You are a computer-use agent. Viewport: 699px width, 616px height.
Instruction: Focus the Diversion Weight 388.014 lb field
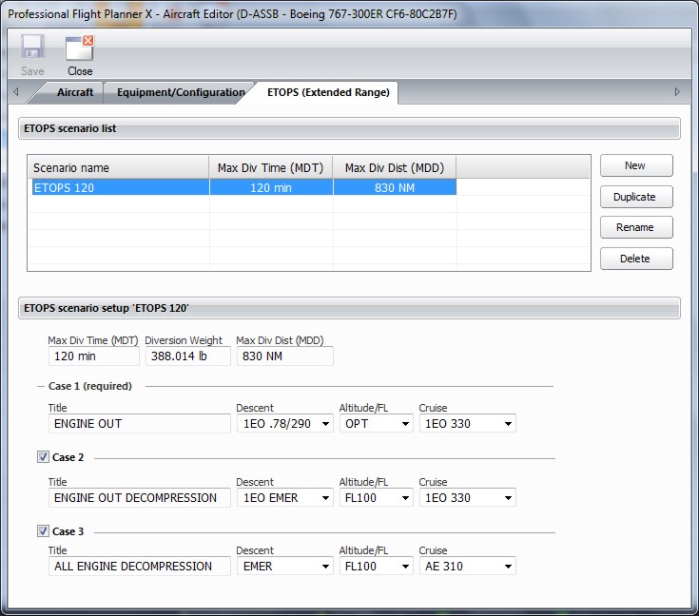click(x=187, y=356)
